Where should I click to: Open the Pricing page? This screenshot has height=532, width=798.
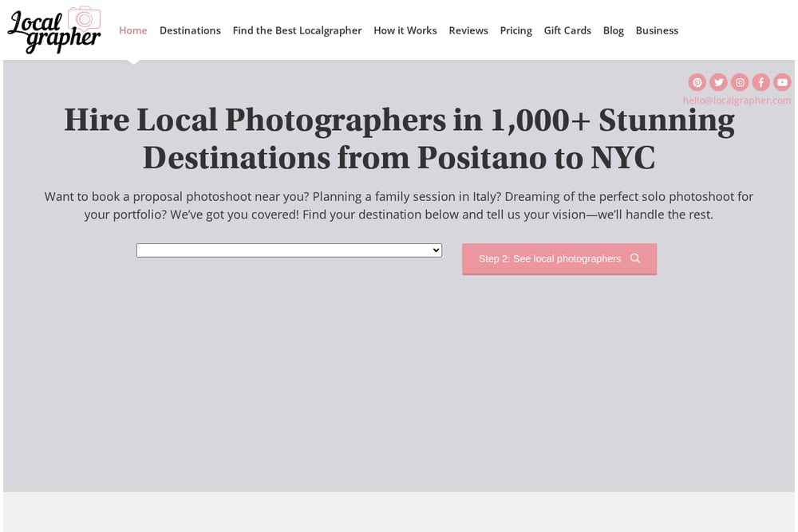click(516, 30)
